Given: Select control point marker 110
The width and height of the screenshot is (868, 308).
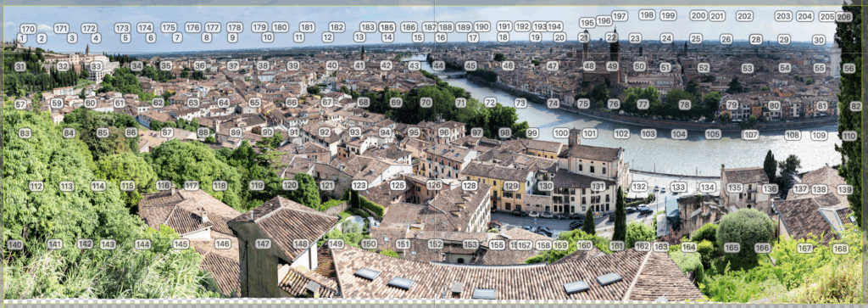Looking at the screenshot, I should click(849, 136).
